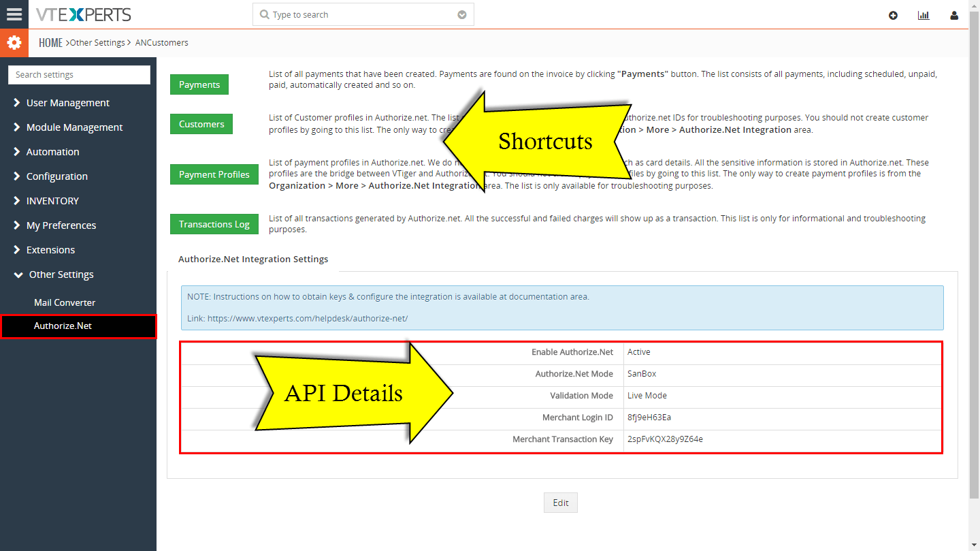Open the Payments list

[x=199, y=84]
